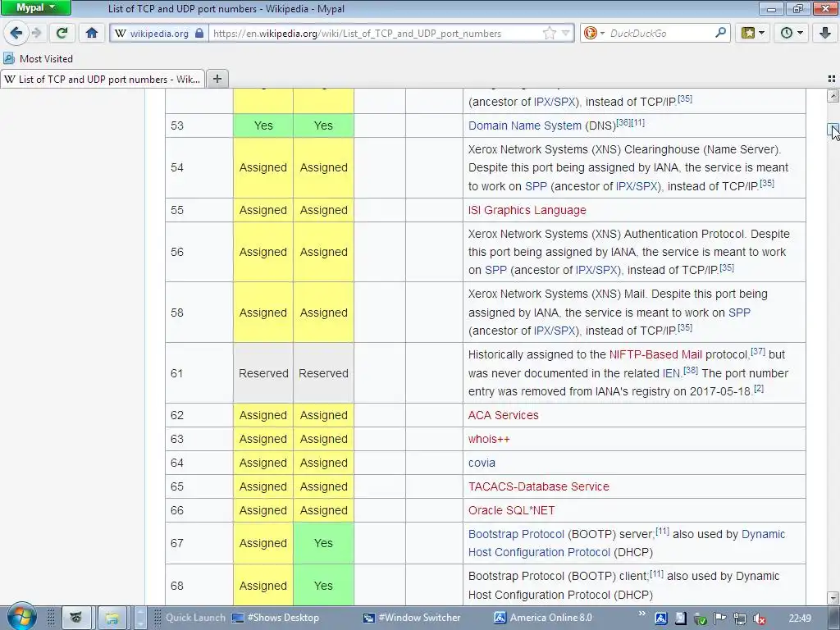
Task: Open TACACS-Database Service link
Action: click(x=538, y=487)
